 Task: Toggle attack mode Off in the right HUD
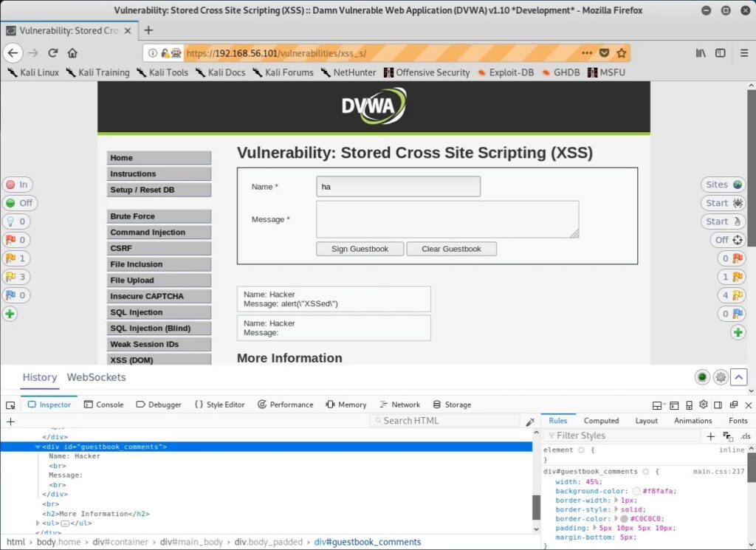[727, 240]
